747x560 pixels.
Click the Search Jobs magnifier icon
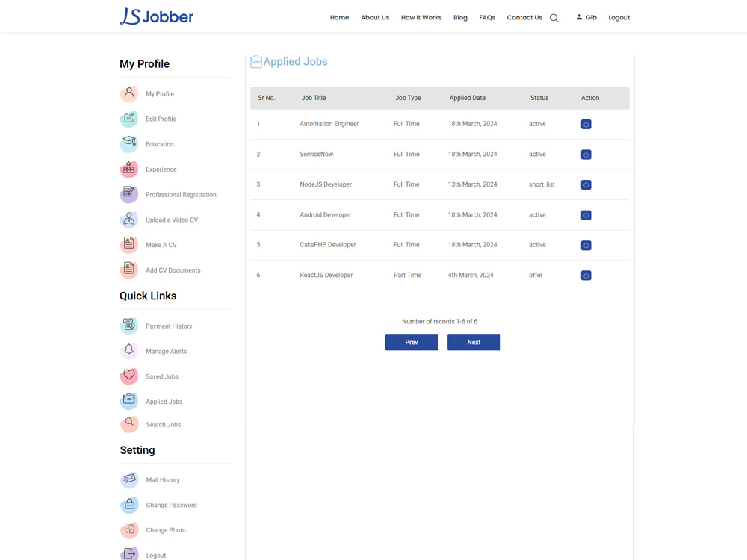(129, 424)
